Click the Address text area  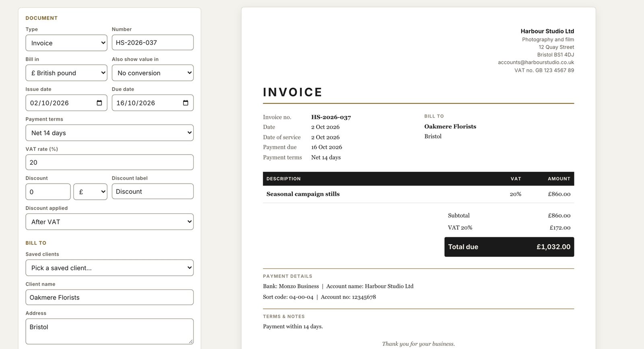click(x=109, y=331)
